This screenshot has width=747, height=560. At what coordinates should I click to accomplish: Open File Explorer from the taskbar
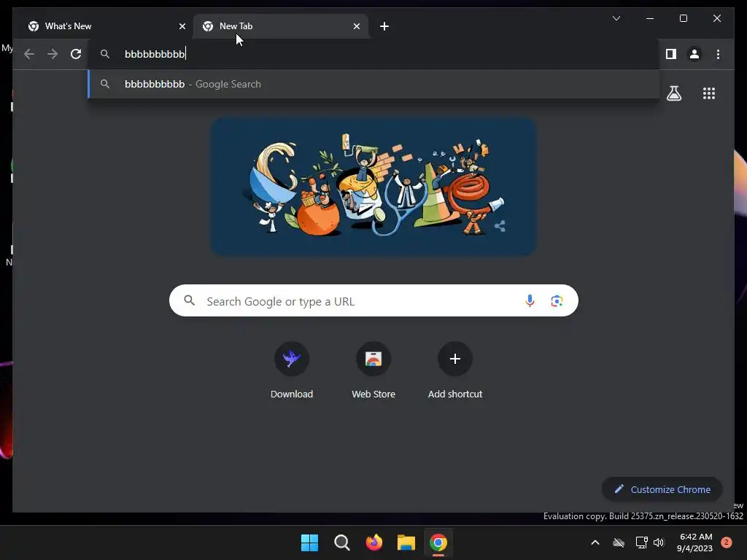(406, 542)
